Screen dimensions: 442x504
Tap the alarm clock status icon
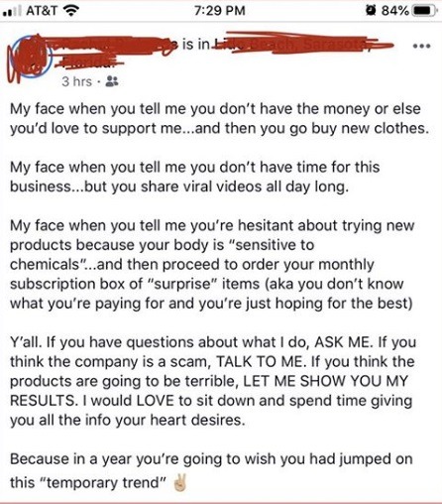click(371, 11)
